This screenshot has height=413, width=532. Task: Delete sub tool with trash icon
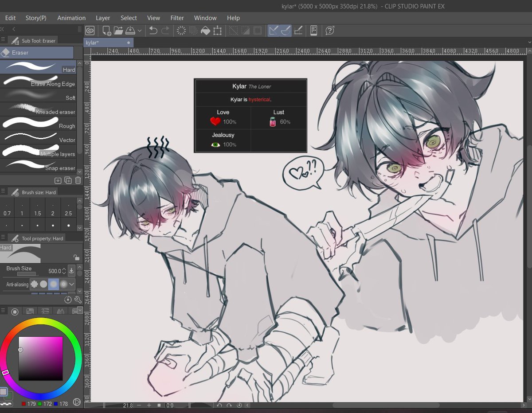pyautogui.click(x=78, y=180)
